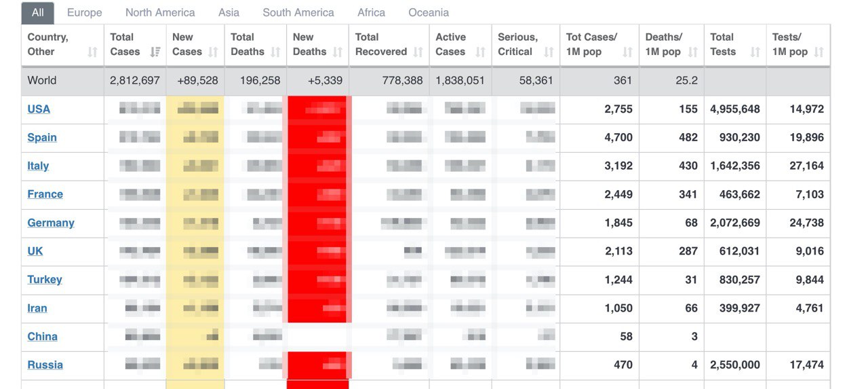Sort by Tests/1M pop arrows icon
Screen dimensions: 868x389
pos(819,52)
